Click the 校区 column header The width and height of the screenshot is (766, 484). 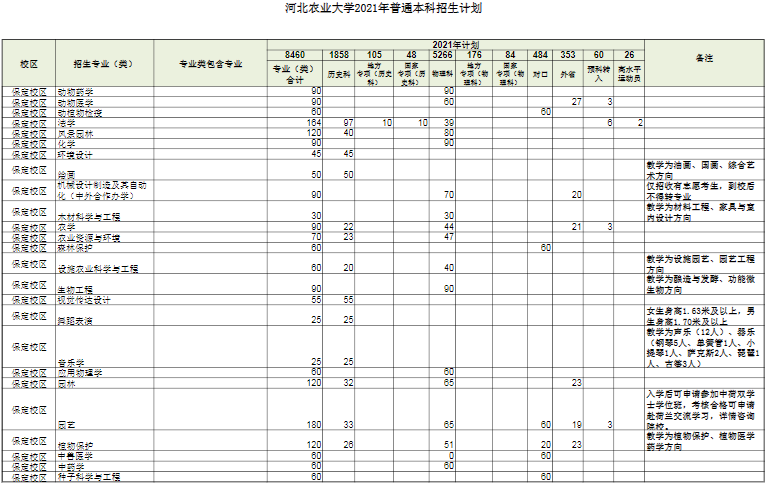coord(29,63)
